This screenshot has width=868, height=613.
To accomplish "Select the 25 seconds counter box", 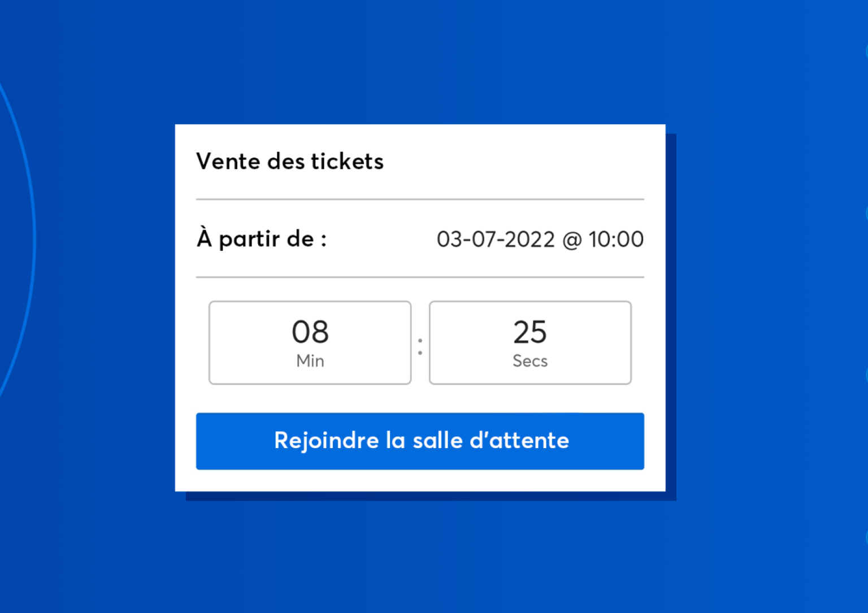I will coord(530,342).
